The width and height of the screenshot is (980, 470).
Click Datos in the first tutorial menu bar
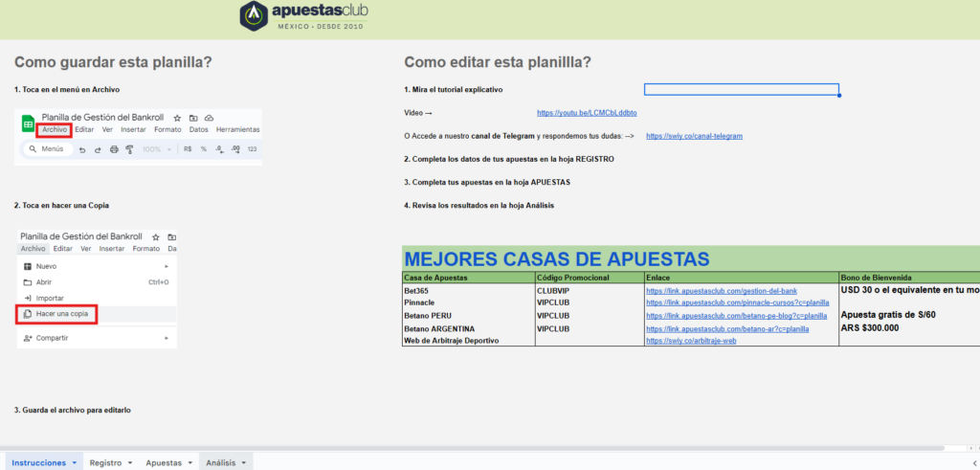click(199, 130)
